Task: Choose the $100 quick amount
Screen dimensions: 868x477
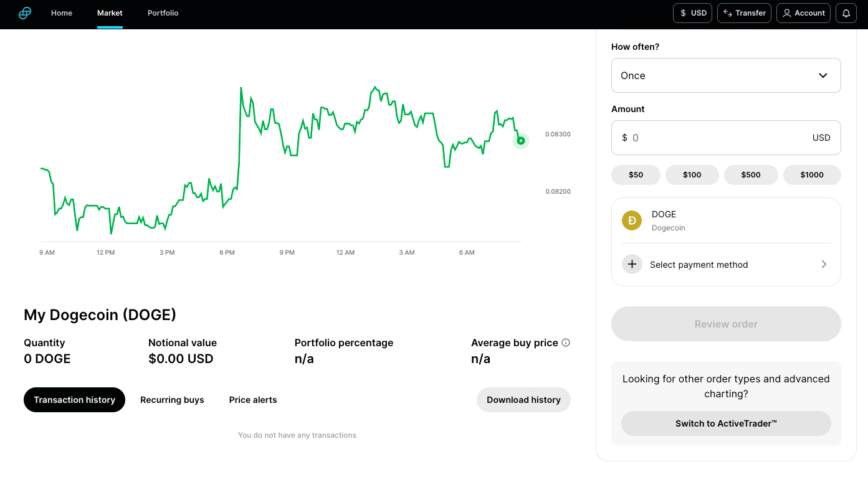Action: point(692,175)
